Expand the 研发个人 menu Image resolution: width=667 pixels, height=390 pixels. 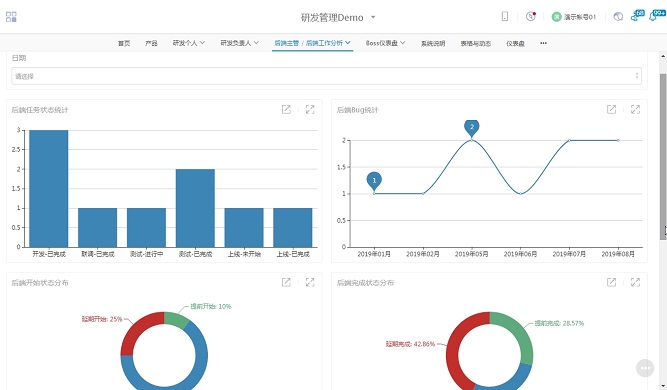point(188,43)
